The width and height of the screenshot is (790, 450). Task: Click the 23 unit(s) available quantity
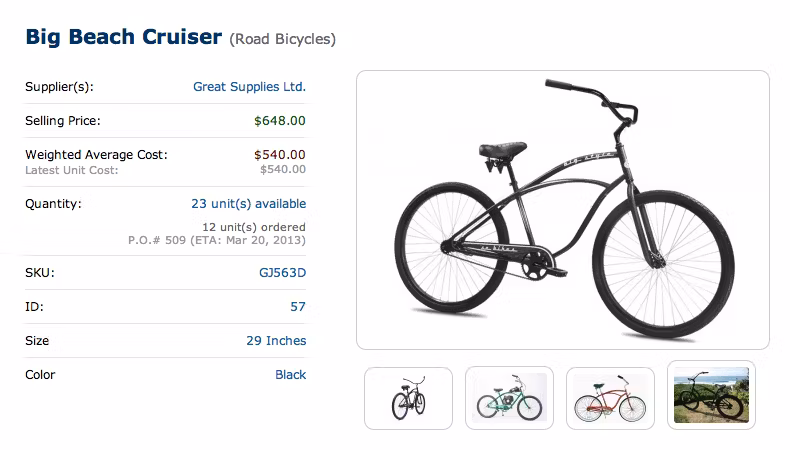point(248,204)
